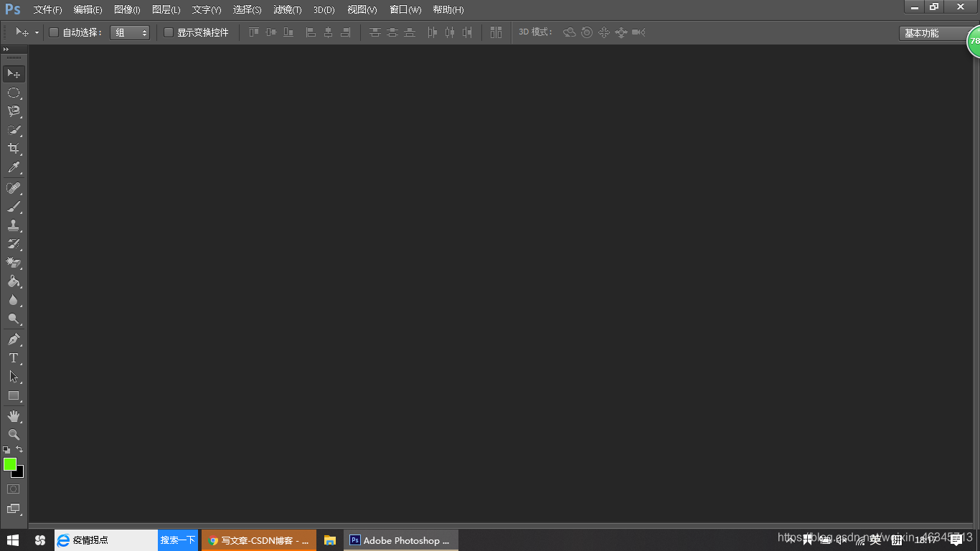Expand the toolbox with double-arrow button
This screenshot has width=980, height=551.
[x=6, y=49]
